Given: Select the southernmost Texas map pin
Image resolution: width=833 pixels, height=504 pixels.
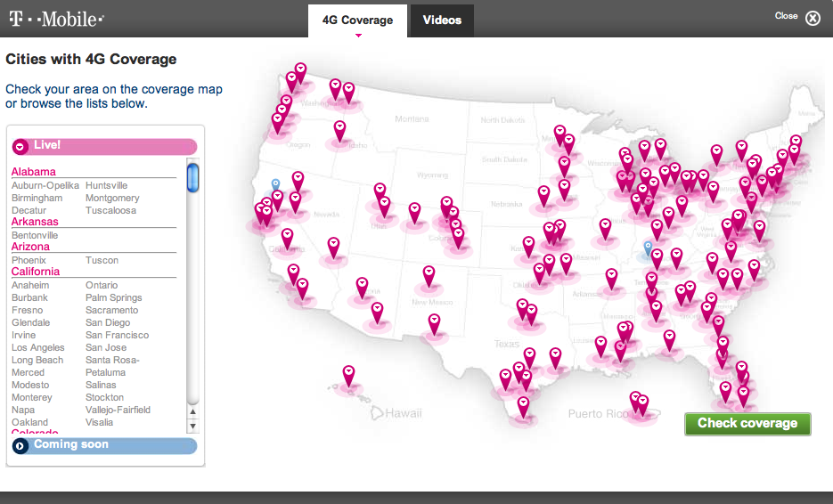Looking at the screenshot, I should [x=523, y=404].
